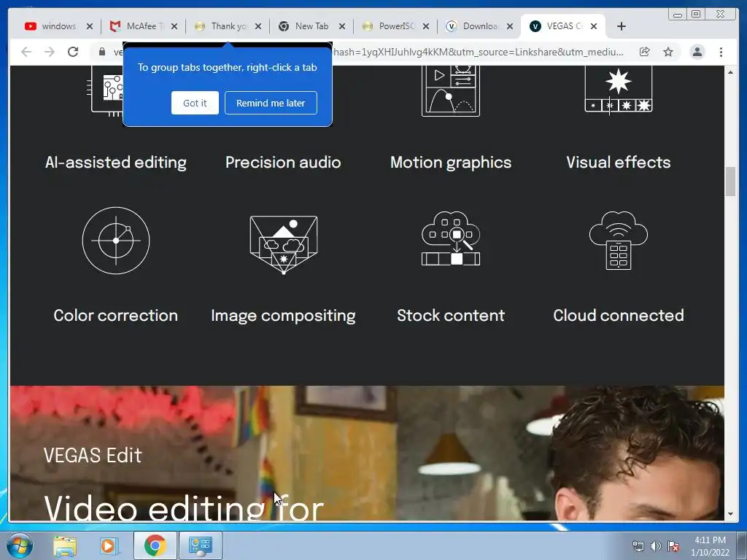The image size is (747, 560).
Task: Click the Color correction label
Action: 116,315
